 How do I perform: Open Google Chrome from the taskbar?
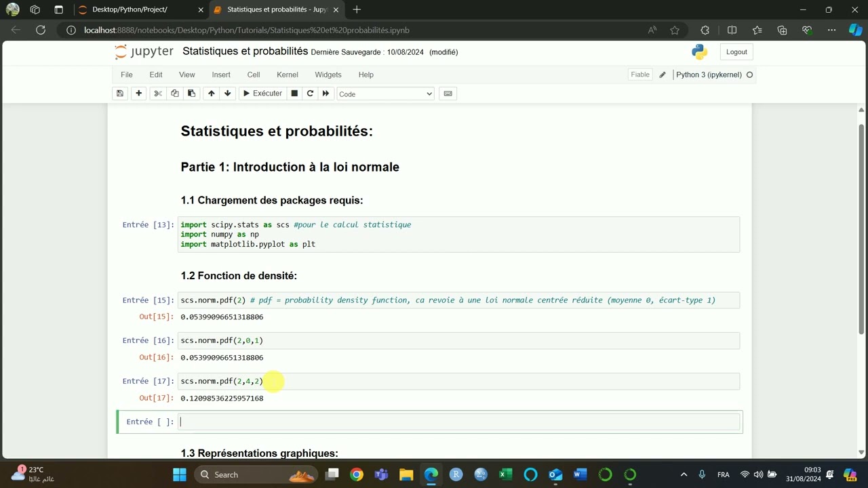(357, 474)
